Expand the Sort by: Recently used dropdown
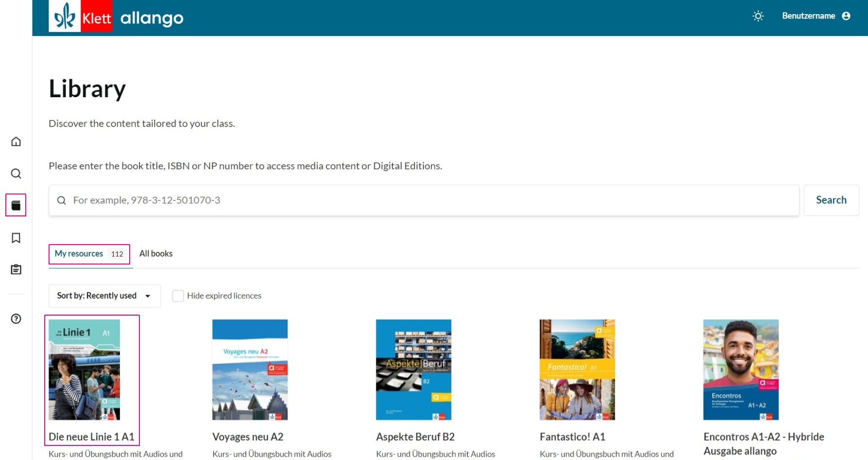Screen dimensions: 868x460 [104, 296]
